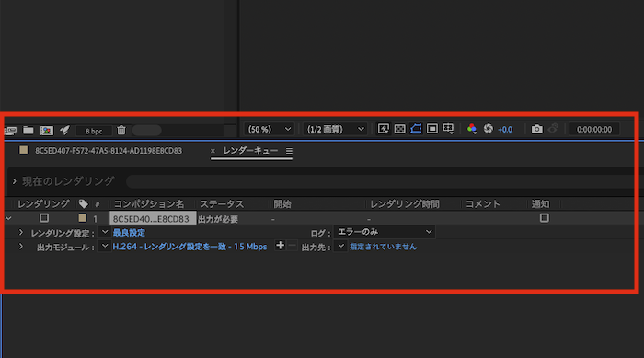The width and height of the screenshot is (644, 358).
Task: Click the コメント column header
Action: [483, 204]
